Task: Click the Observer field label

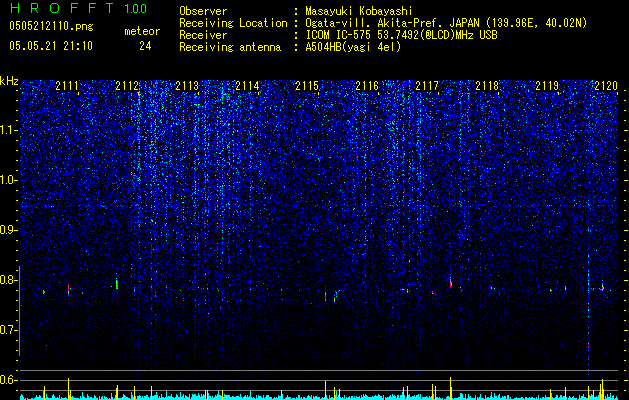Action: click(203, 11)
